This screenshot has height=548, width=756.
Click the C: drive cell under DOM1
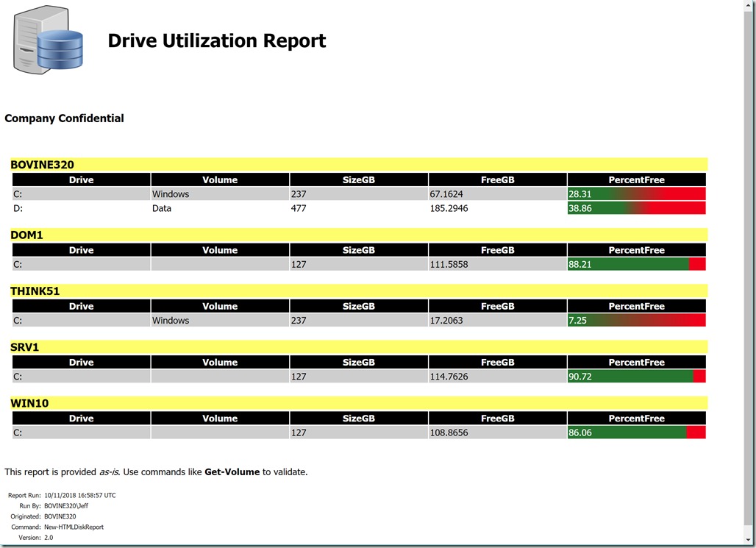click(x=81, y=264)
